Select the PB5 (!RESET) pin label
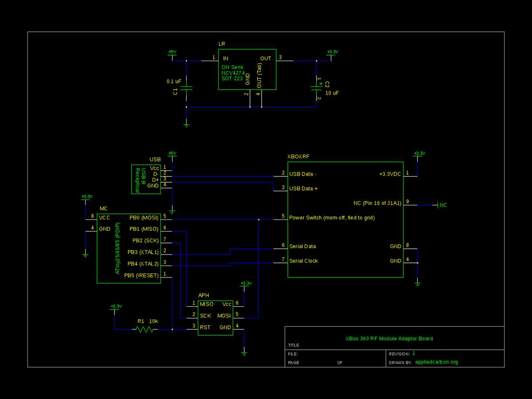The image size is (532, 399). (141, 275)
